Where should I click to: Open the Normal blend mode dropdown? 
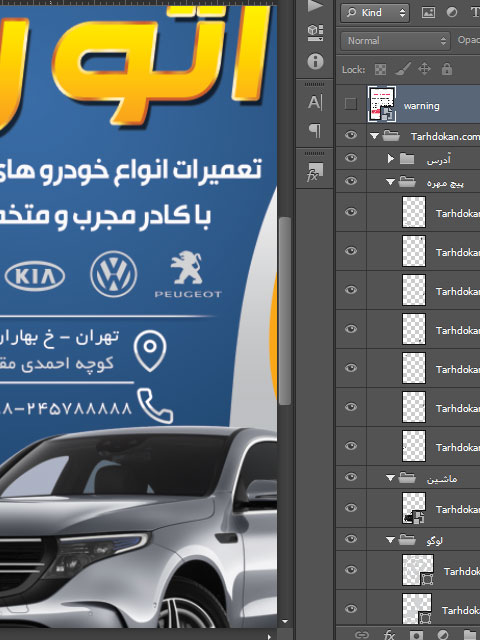(396, 41)
